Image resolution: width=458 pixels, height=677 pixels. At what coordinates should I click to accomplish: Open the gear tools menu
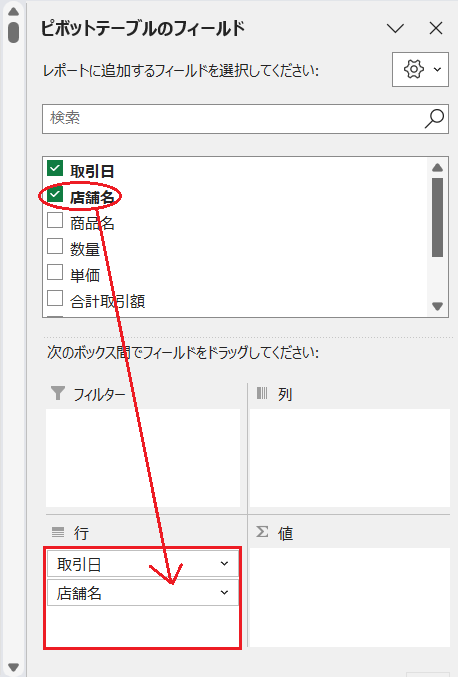pos(420,70)
